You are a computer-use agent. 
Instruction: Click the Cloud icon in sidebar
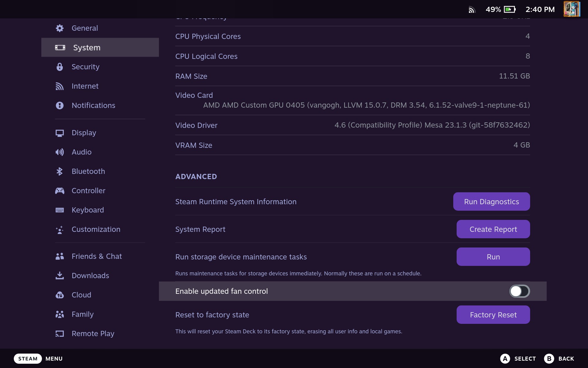tap(60, 295)
